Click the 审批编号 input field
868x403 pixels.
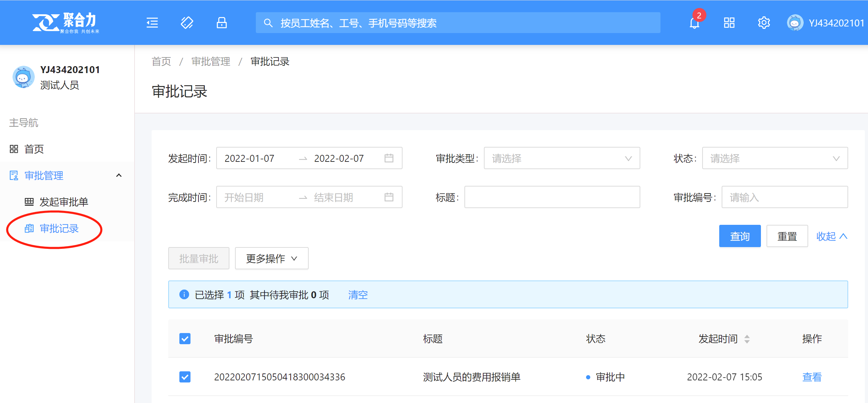[x=784, y=197]
